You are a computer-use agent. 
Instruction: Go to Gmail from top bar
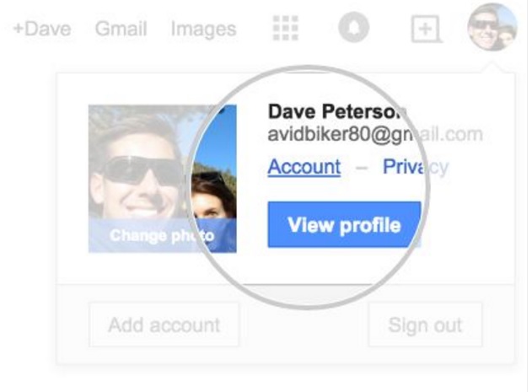[x=121, y=29]
